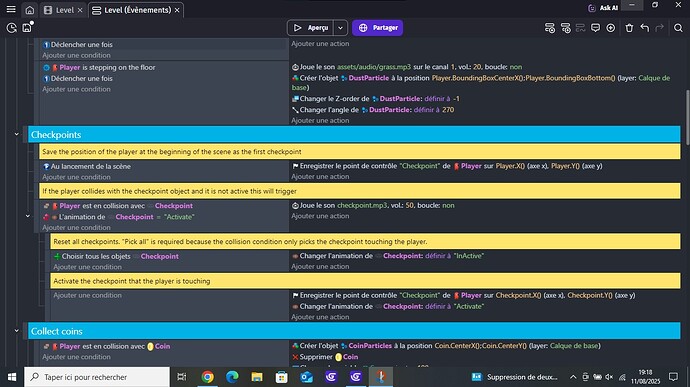Collapse the Collect coins group

coord(16,331)
